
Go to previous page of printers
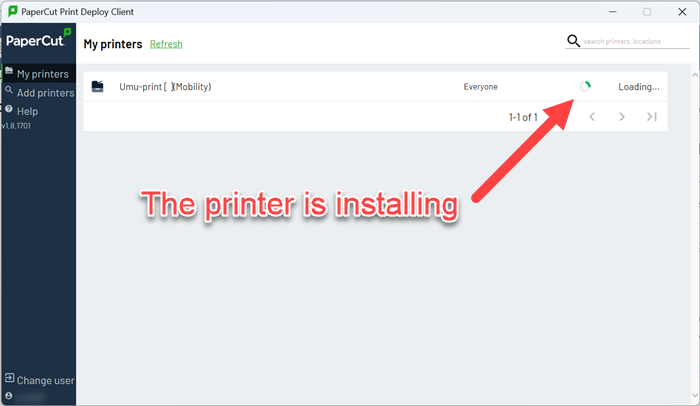tap(592, 117)
